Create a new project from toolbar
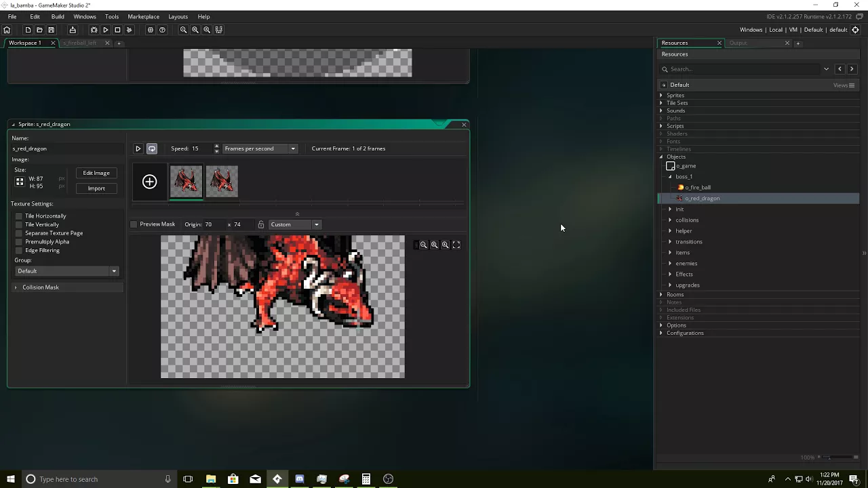This screenshot has height=488, width=868. [28, 30]
